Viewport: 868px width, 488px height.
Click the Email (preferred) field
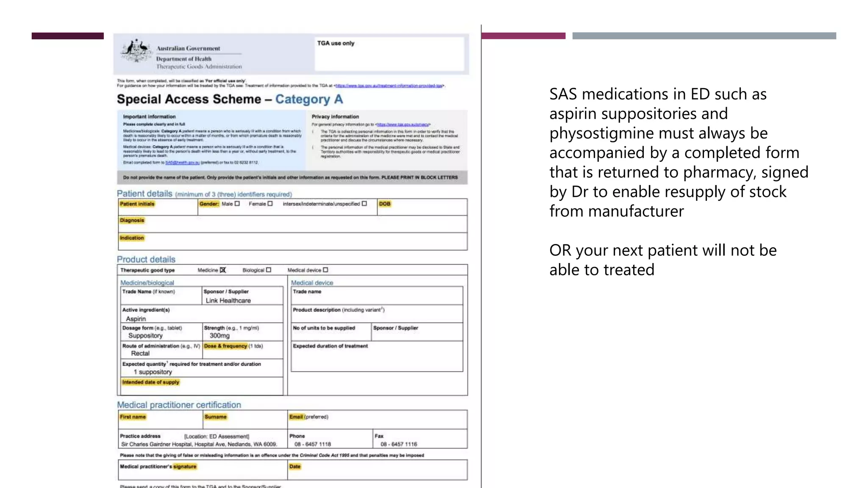pyautogui.click(x=377, y=420)
